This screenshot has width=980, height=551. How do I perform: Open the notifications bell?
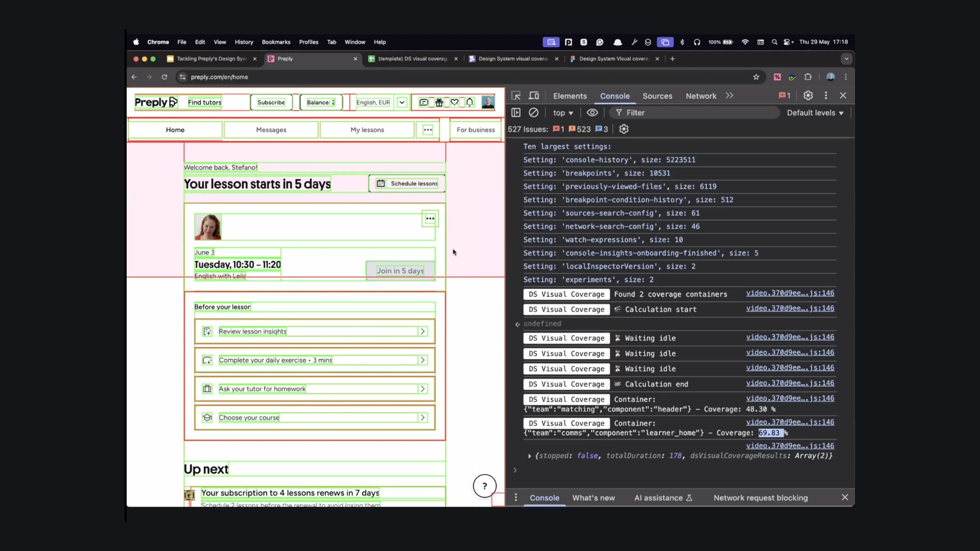470,102
